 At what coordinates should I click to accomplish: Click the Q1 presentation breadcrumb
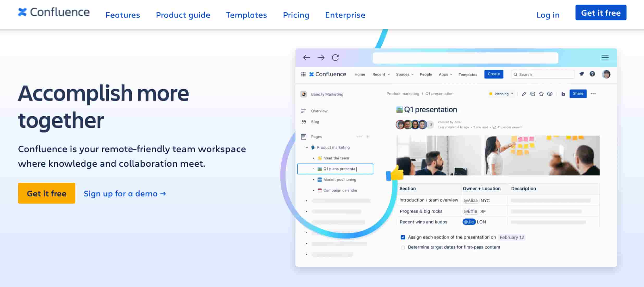tap(439, 93)
